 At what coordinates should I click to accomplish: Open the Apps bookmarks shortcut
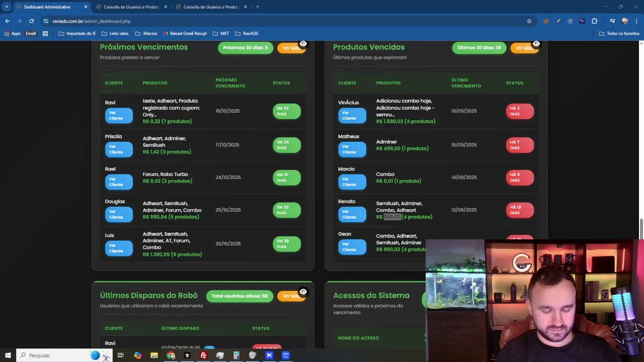13,34
